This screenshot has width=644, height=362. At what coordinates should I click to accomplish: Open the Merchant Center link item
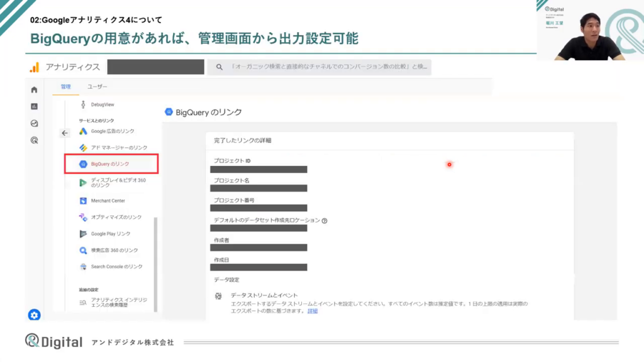(x=108, y=201)
